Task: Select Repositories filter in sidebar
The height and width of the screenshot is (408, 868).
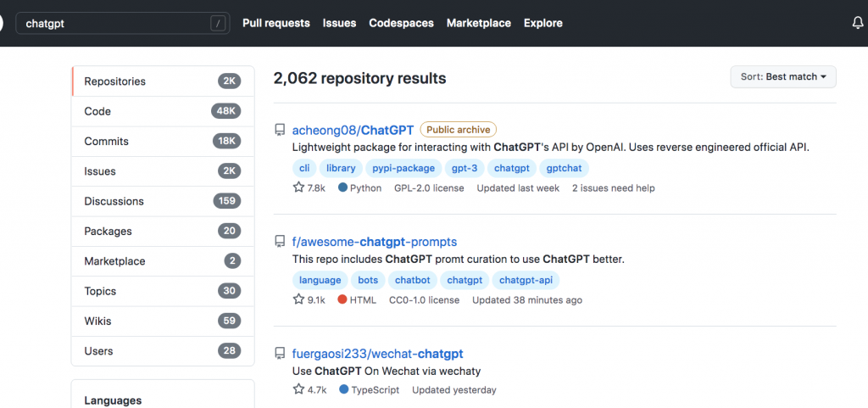Action: coord(163,81)
